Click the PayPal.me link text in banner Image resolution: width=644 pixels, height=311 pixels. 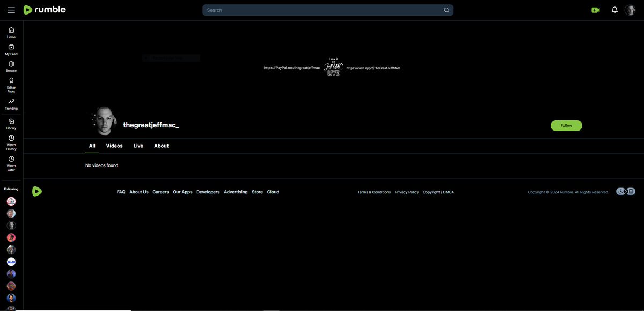pos(291,68)
